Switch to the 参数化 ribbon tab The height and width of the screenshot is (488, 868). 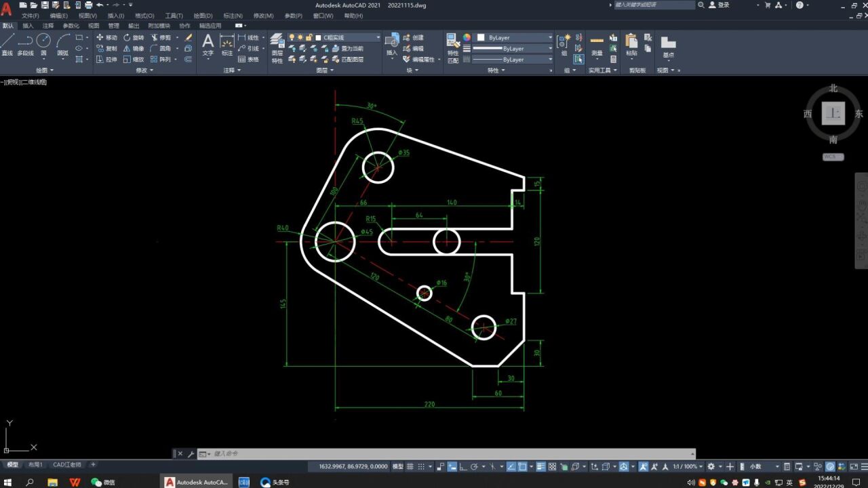[71, 26]
